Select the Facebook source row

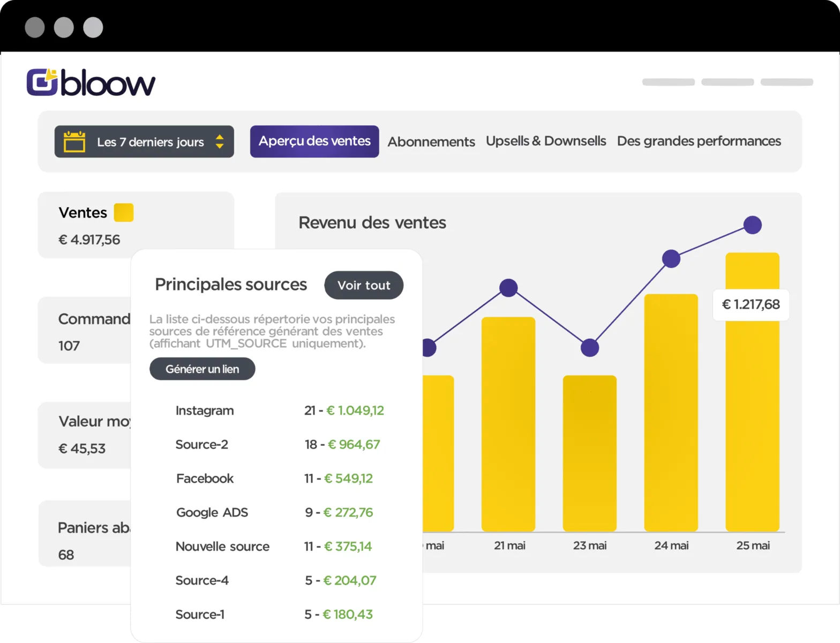tap(280, 478)
